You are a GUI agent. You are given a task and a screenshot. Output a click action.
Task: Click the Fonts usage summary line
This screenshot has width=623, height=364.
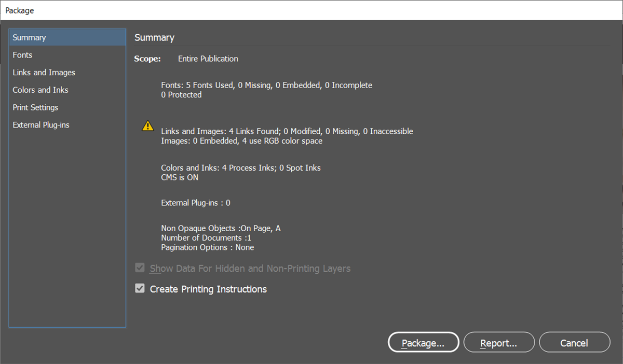click(266, 85)
